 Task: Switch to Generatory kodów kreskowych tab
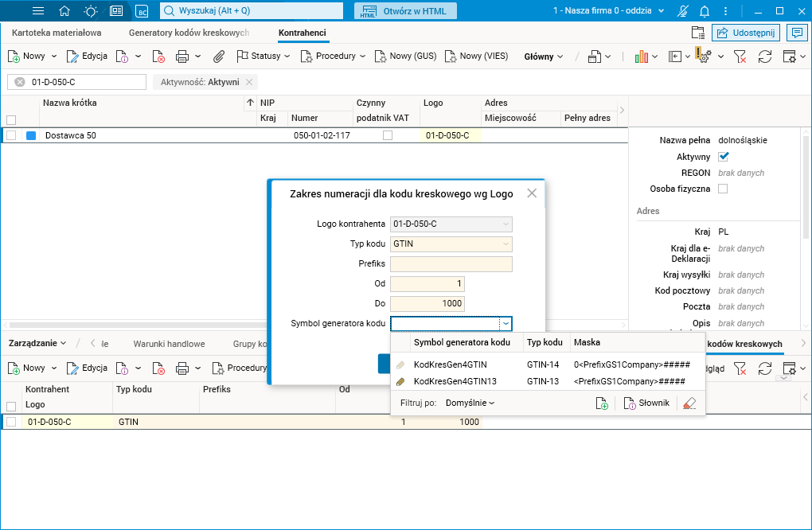coord(189,33)
